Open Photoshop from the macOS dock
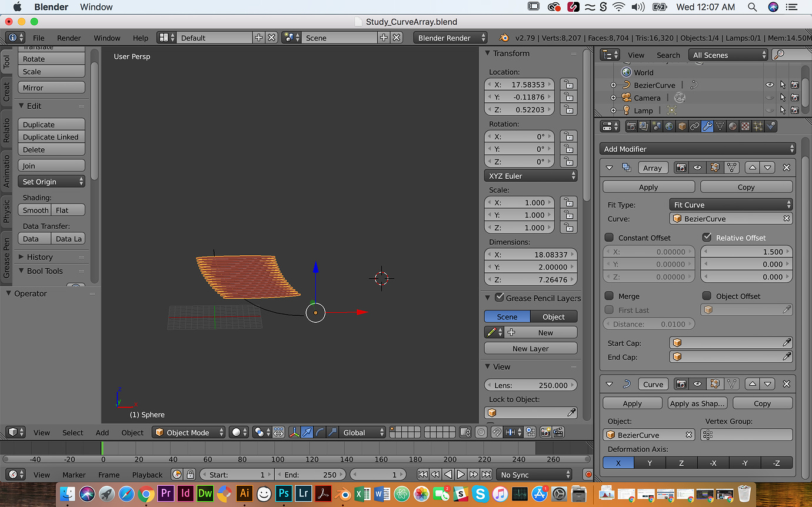812x507 pixels. [x=284, y=493]
